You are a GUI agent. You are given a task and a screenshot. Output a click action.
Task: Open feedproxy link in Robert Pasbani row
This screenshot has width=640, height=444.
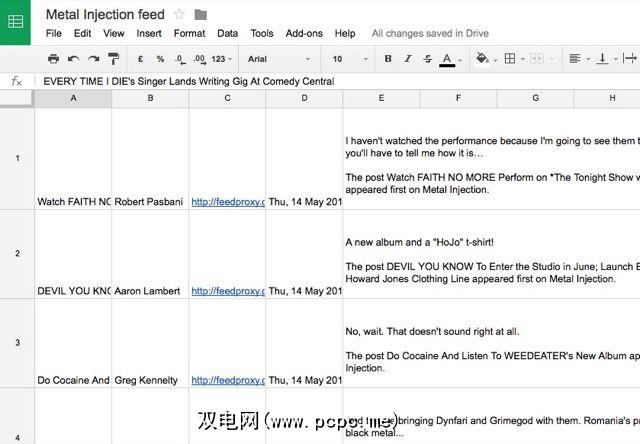tap(228, 202)
